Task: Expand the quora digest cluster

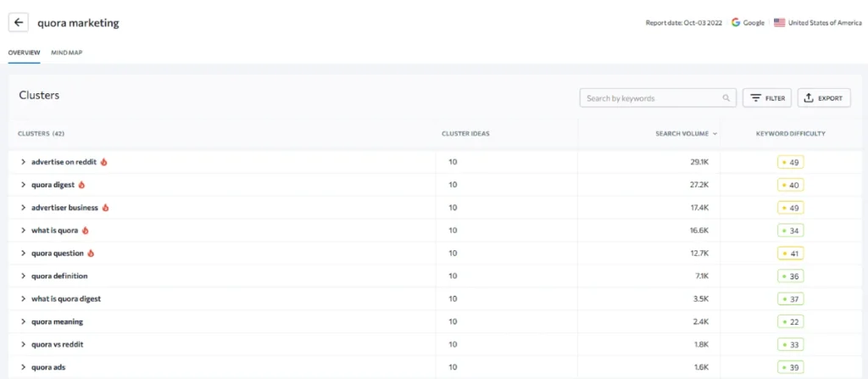Action: [23, 185]
